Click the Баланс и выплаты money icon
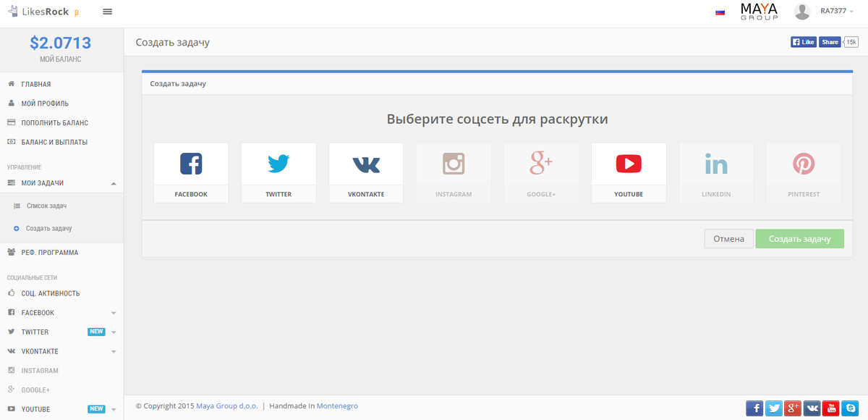This screenshot has height=420, width=868. click(x=11, y=142)
